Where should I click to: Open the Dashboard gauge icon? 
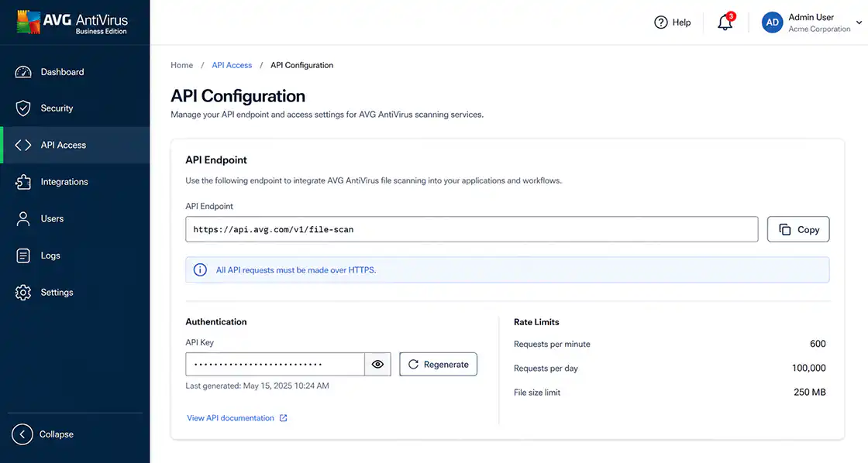click(23, 72)
